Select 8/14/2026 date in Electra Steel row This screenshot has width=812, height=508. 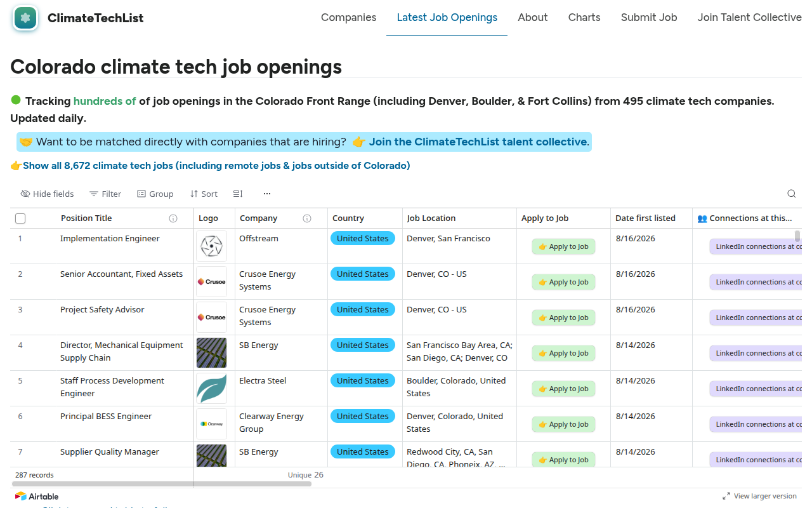635,381
